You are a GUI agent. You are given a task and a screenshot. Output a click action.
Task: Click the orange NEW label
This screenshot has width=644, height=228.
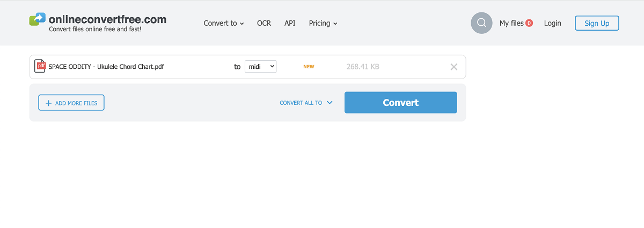309,67
